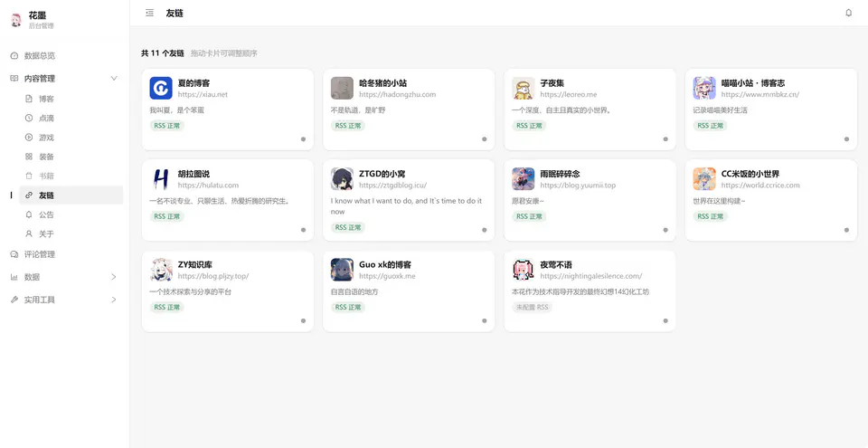The height and width of the screenshot is (448, 868).
Task: Click the 关于 person icon
Action: [x=29, y=234]
